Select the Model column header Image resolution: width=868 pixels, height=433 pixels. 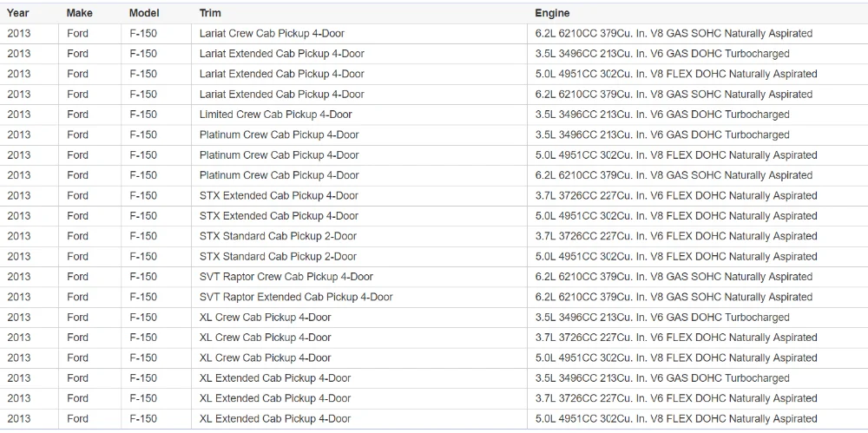tap(144, 13)
